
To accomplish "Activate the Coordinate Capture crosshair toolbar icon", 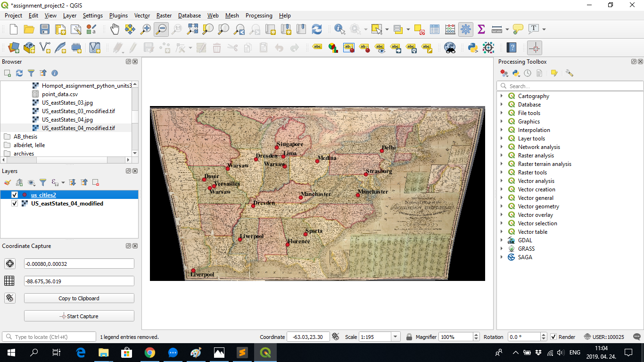I will 535,48.
